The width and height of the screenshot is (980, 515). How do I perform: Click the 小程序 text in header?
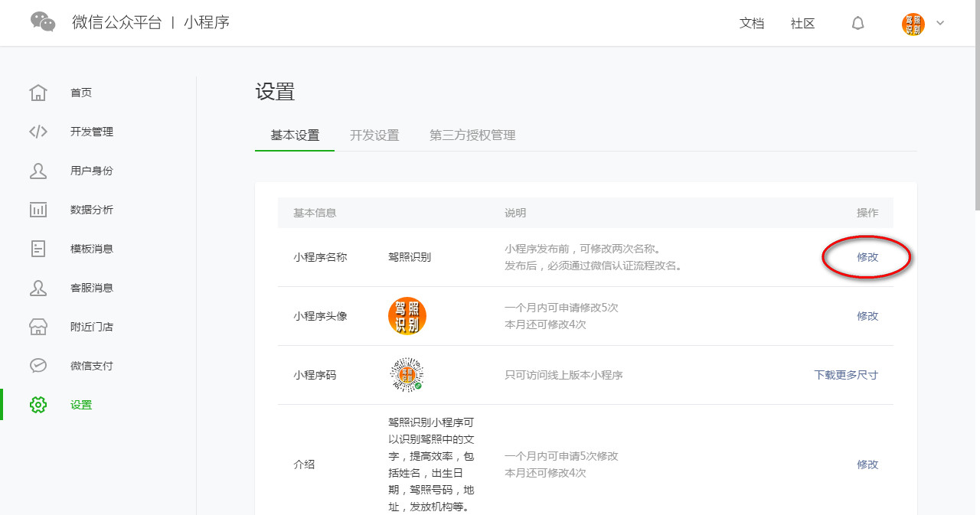pyautogui.click(x=207, y=22)
